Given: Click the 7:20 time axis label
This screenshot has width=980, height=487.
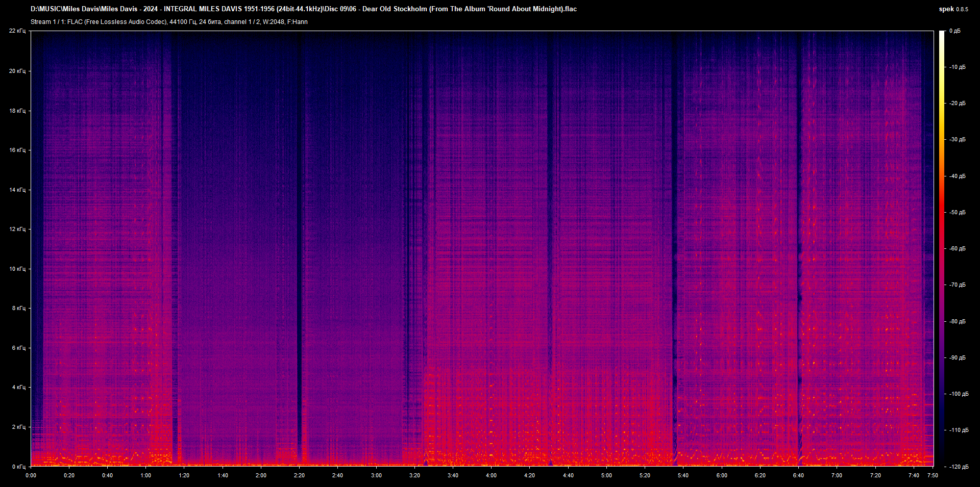Looking at the screenshot, I should coord(875,475).
